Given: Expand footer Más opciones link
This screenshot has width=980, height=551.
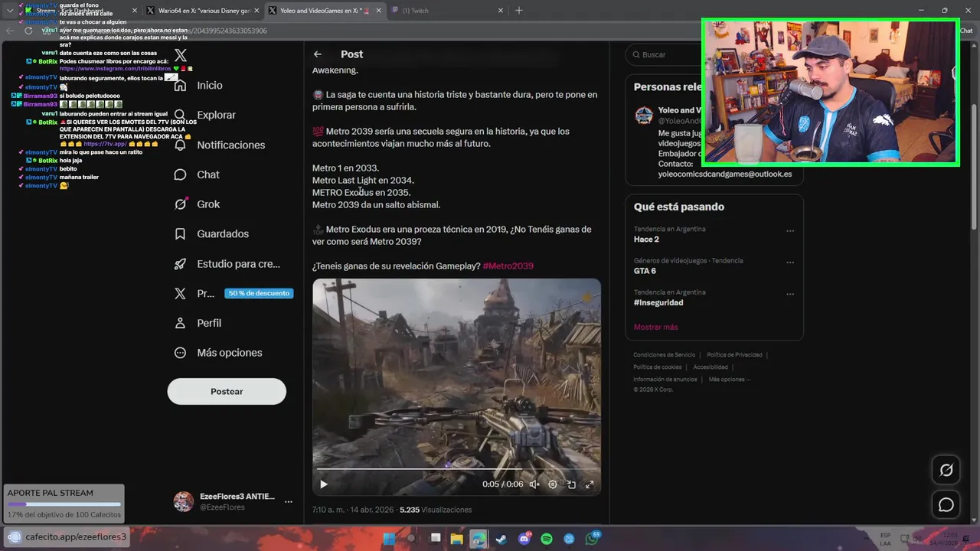Looking at the screenshot, I should pos(730,380).
